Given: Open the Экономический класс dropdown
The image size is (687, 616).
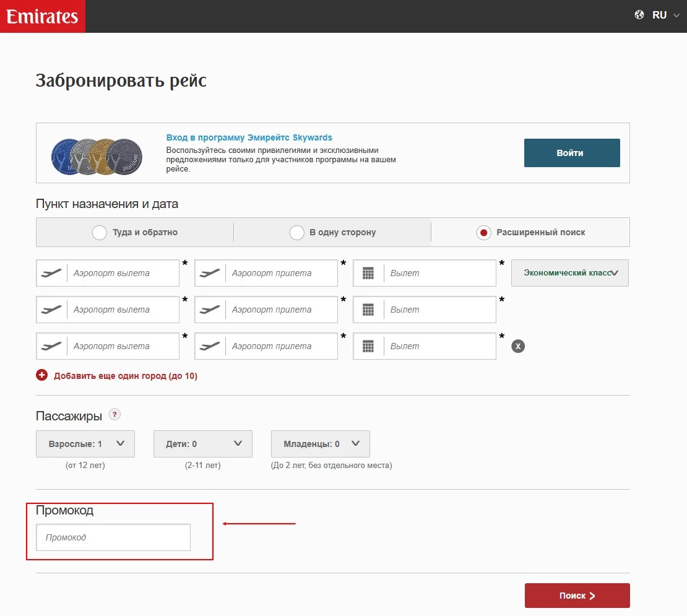Looking at the screenshot, I should [x=569, y=272].
